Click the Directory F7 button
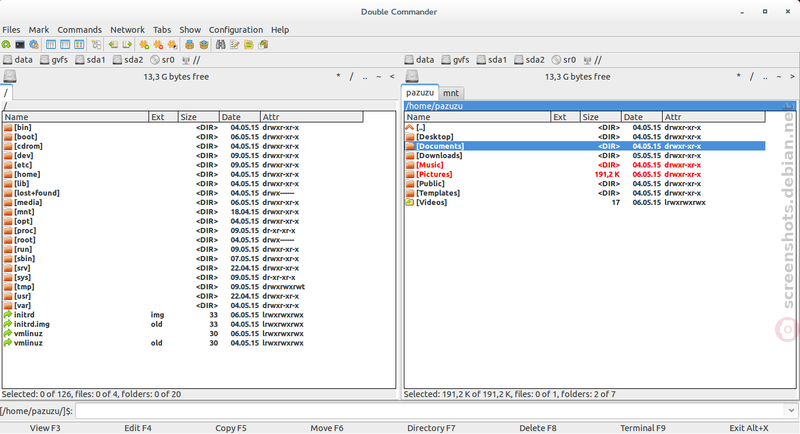Viewport: 800px width, 434px height. (x=431, y=428)
